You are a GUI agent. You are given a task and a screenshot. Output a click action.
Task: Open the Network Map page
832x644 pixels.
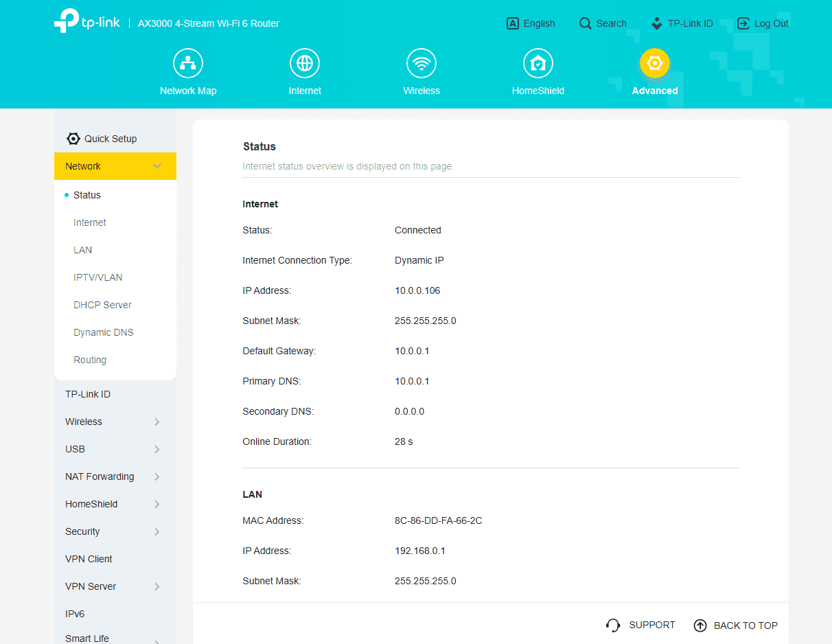coord(187,62)
